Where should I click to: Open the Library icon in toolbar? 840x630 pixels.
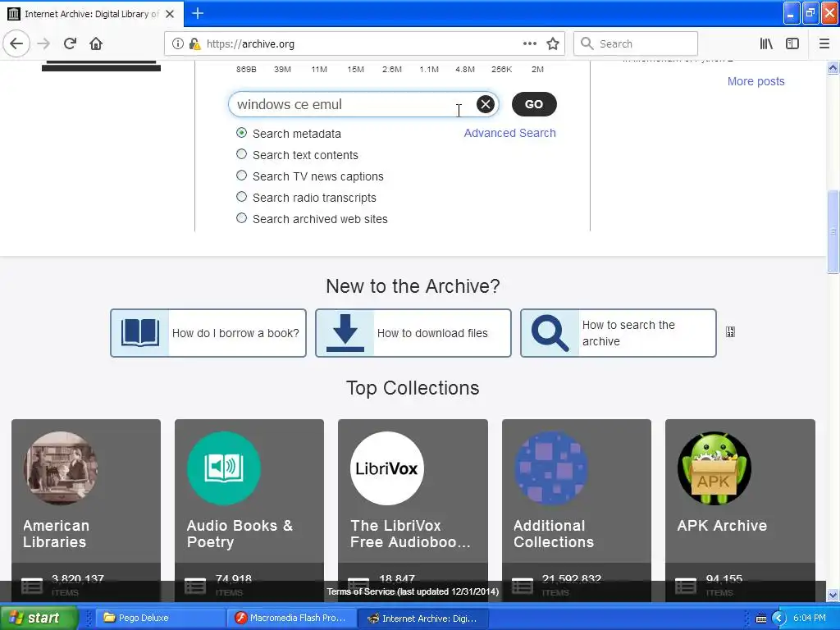click(766, 43)
